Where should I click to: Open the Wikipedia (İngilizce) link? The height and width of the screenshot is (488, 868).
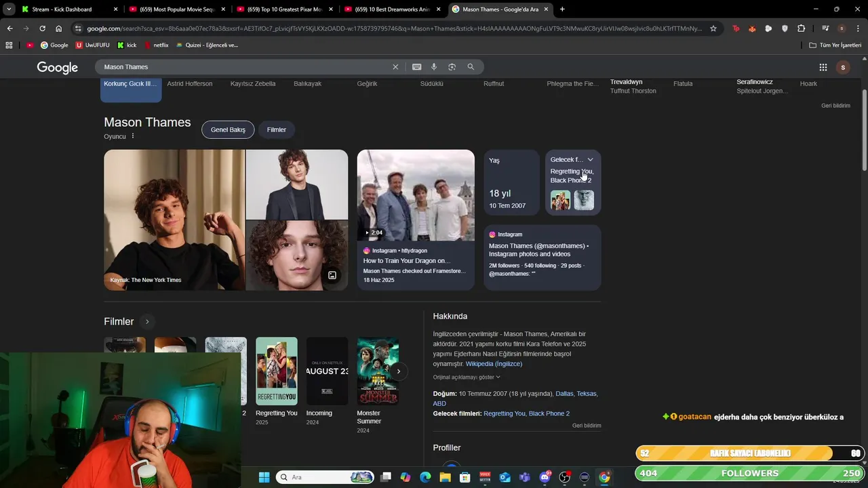[494, 364]
